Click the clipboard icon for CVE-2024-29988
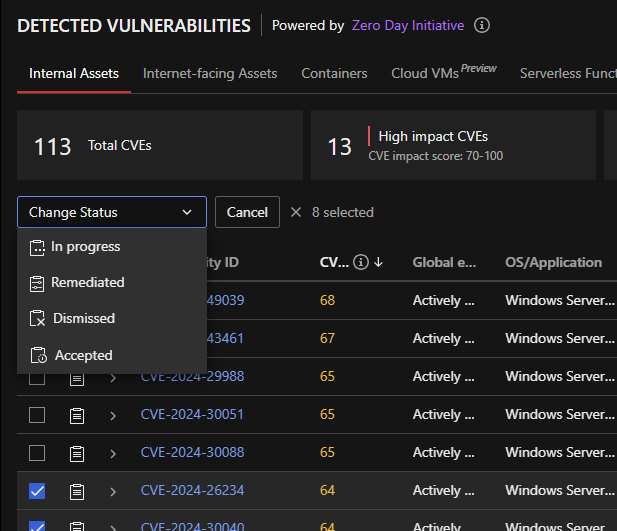617x531 pixels. (x=77, y=377)
